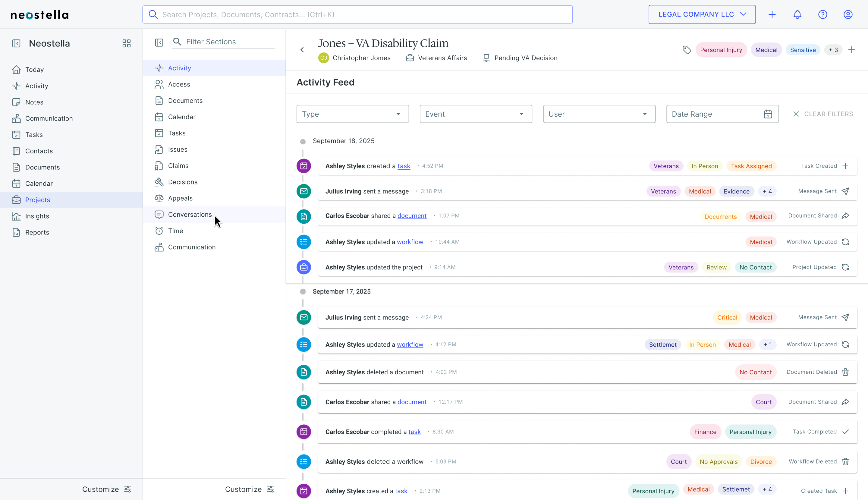Click the calendar icon in Date Range
Viewport: 868px width, 500px height.
coord(768,114)
